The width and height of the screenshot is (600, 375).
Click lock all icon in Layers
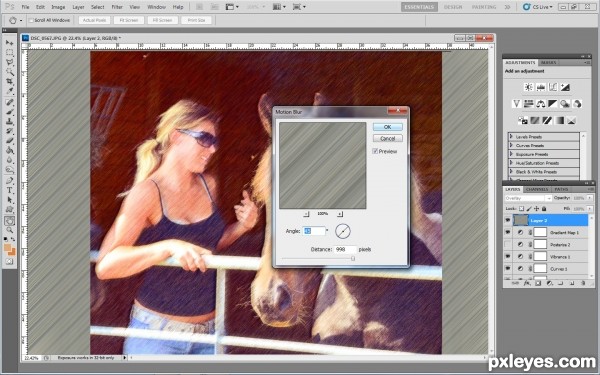(544, 209)
